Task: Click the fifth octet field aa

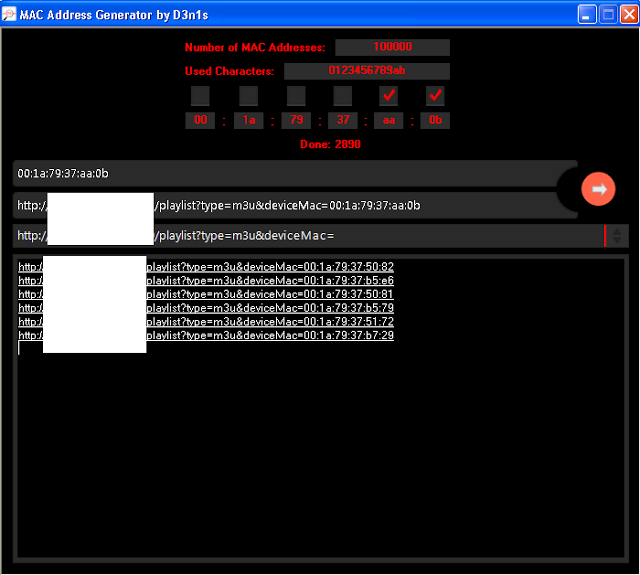Action: 389,120
